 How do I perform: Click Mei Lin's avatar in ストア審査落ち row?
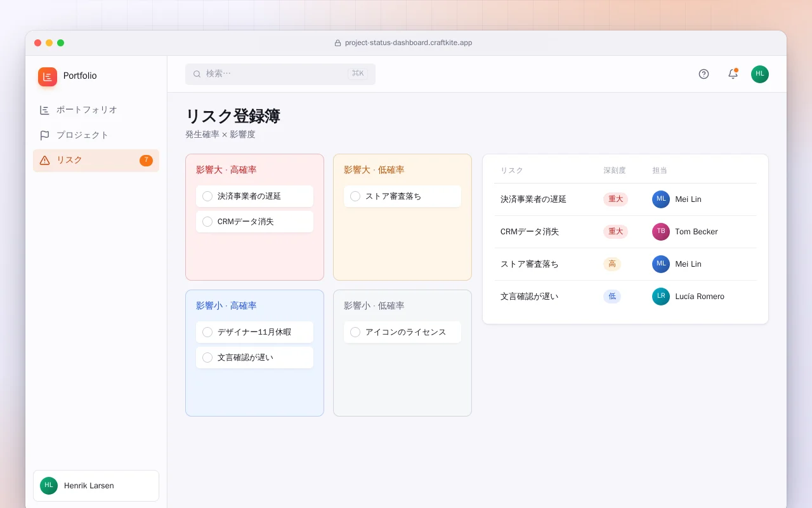[661, 264]
